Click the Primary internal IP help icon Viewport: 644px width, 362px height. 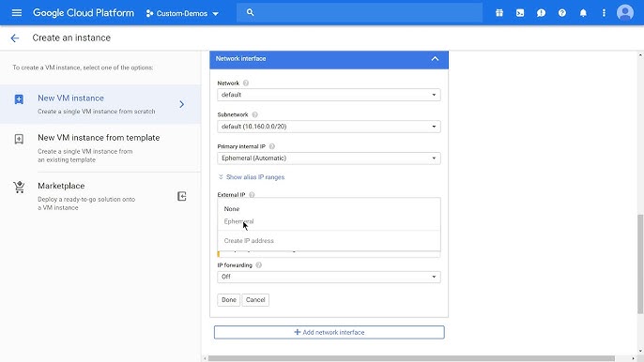[x=272, y=146]
